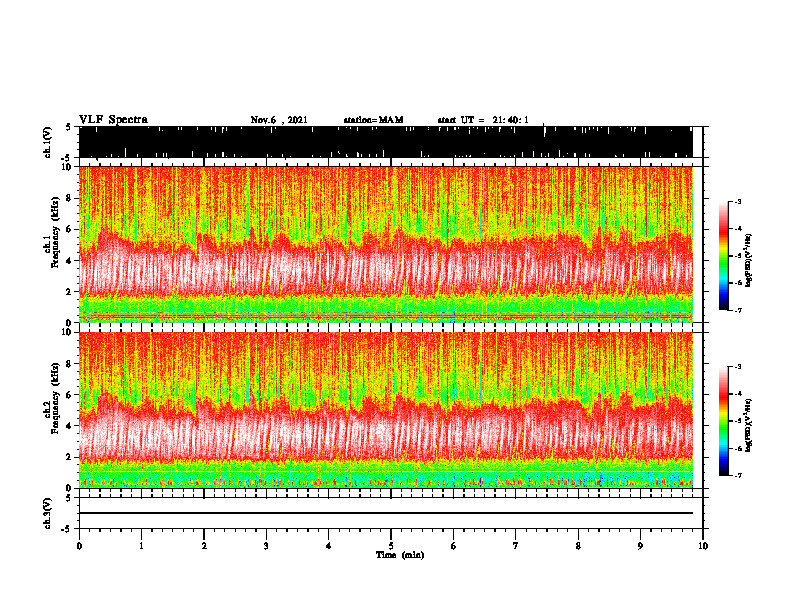
Task: Click the ch.1 spectrogram colorbar
Action: [x=723, y=256]
